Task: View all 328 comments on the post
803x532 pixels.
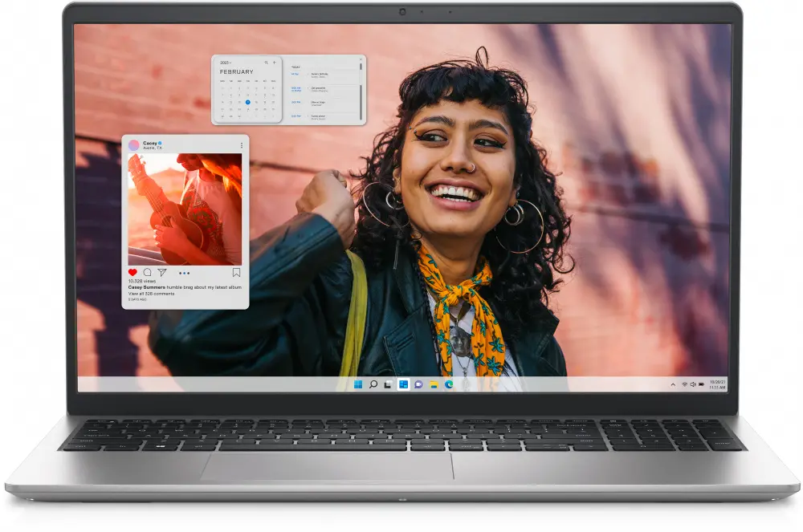Action: (150, 293)
